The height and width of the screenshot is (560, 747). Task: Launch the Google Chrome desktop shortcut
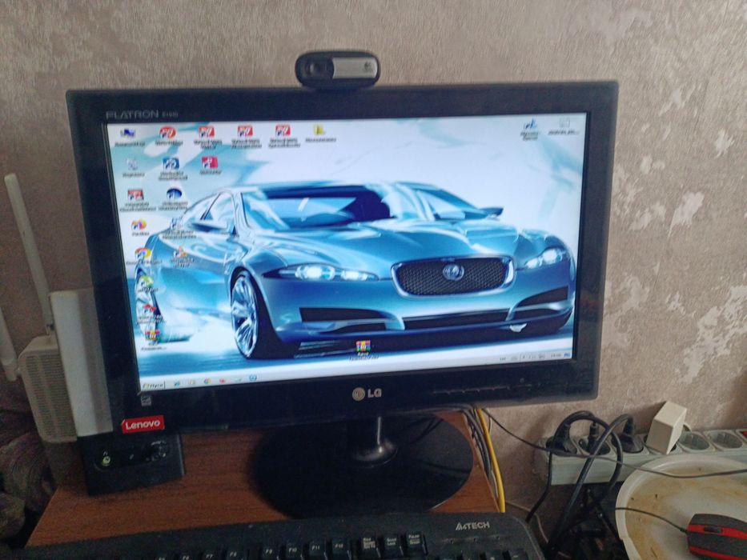[143, 254]
